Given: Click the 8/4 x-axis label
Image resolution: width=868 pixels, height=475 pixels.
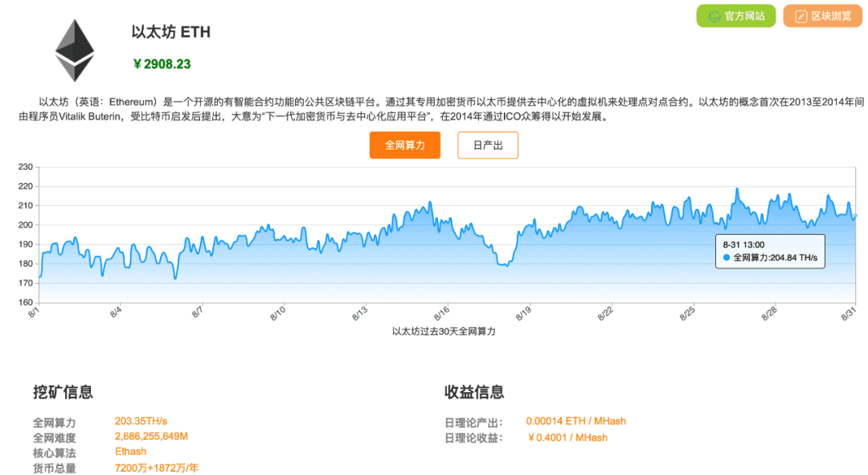Looking at the screenshot, I should (115, 313).
